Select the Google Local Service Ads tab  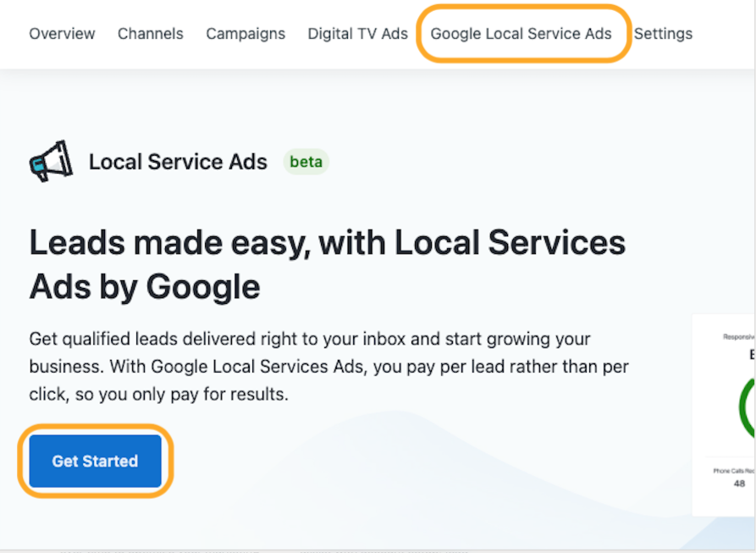[x=521, y=34]
